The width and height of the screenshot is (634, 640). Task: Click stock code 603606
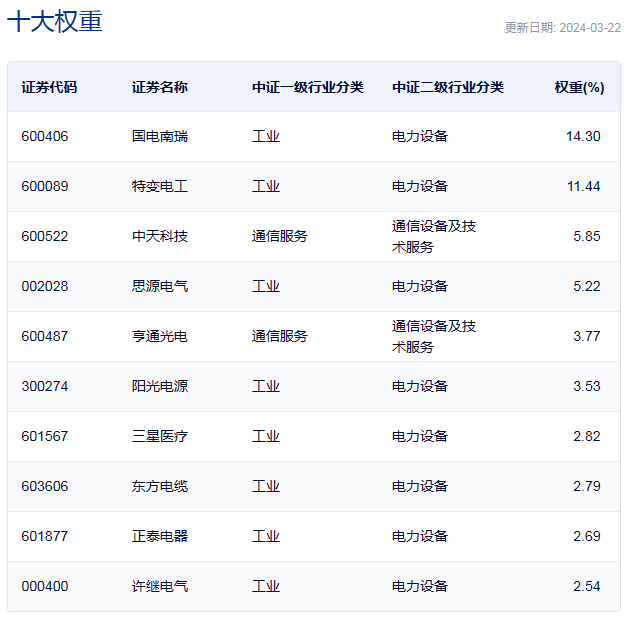click(x=45, y=487)
